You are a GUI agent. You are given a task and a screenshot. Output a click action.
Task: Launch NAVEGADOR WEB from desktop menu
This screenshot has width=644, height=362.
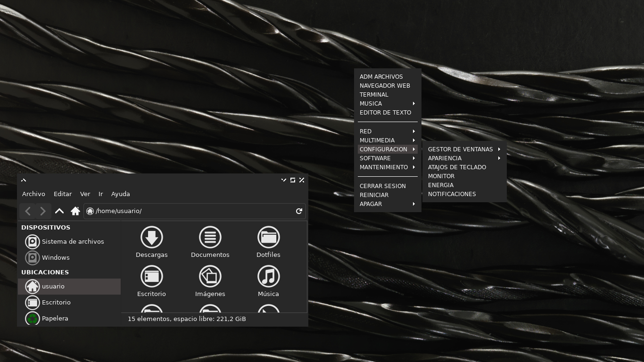pyautogui.click(x=388, y=86)
